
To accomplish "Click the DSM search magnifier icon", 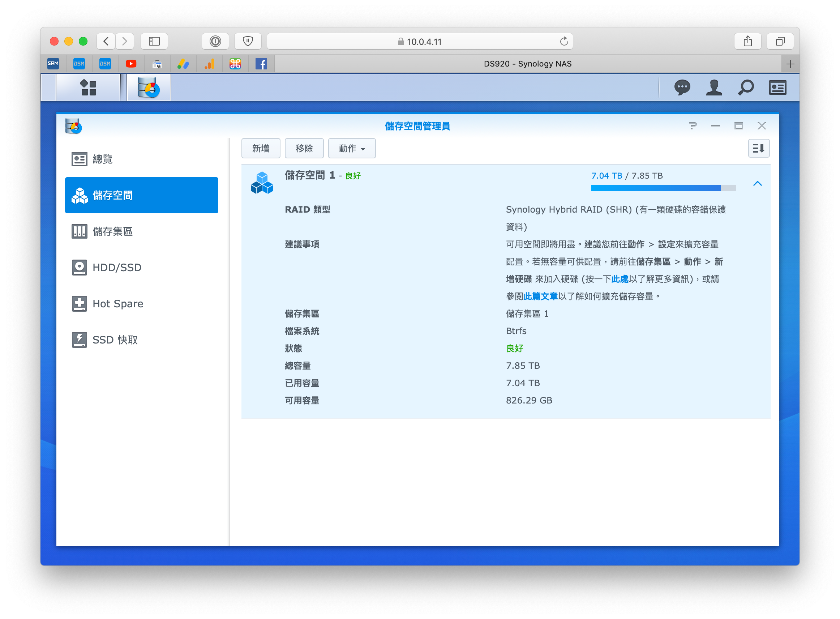I will tap(746, 87).
